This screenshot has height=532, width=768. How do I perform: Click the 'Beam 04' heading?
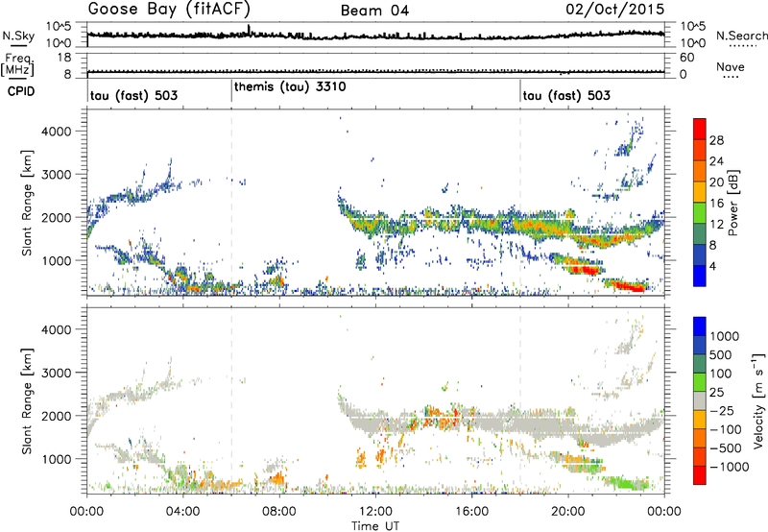[374, 11]
